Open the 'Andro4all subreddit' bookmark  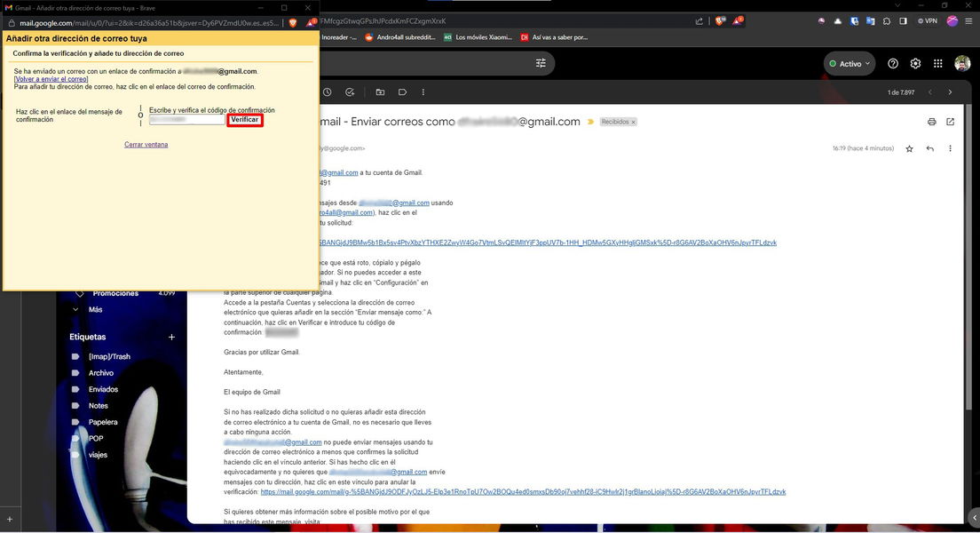click(x=400, y=37)
